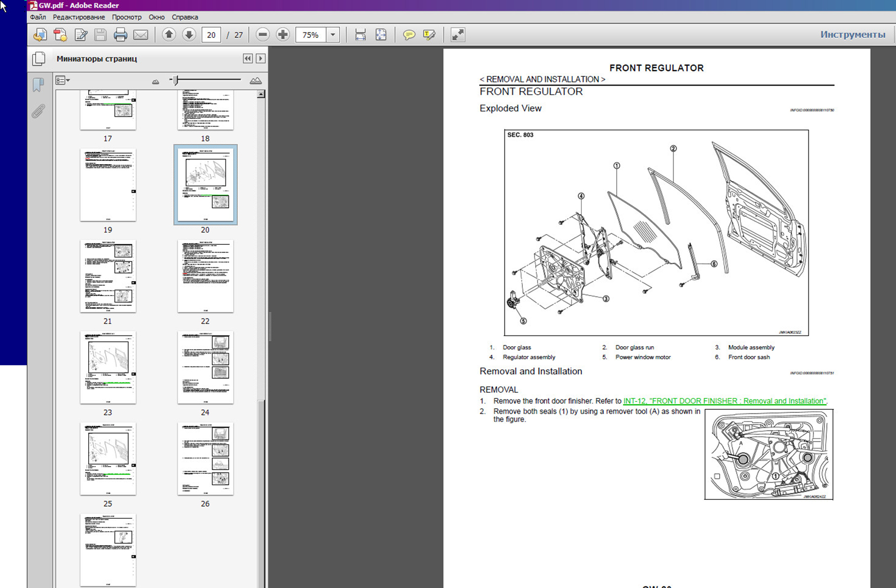Select page 23 thumbnail

108,367
